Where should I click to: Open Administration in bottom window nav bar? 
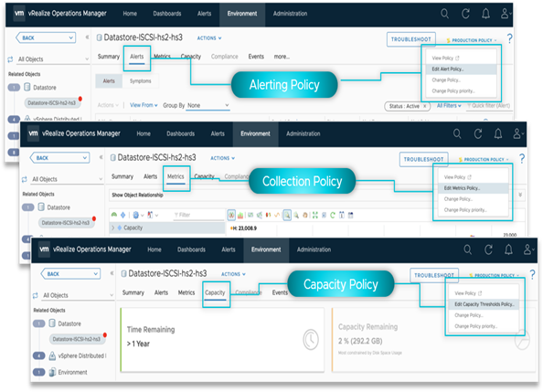pos(314,249)
